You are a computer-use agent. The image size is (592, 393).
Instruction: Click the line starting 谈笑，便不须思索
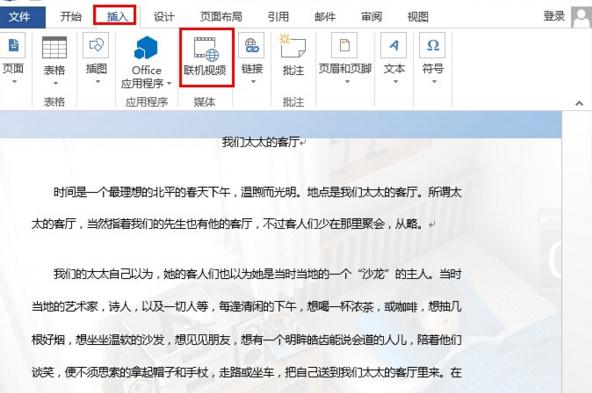(x=247, y=373)
